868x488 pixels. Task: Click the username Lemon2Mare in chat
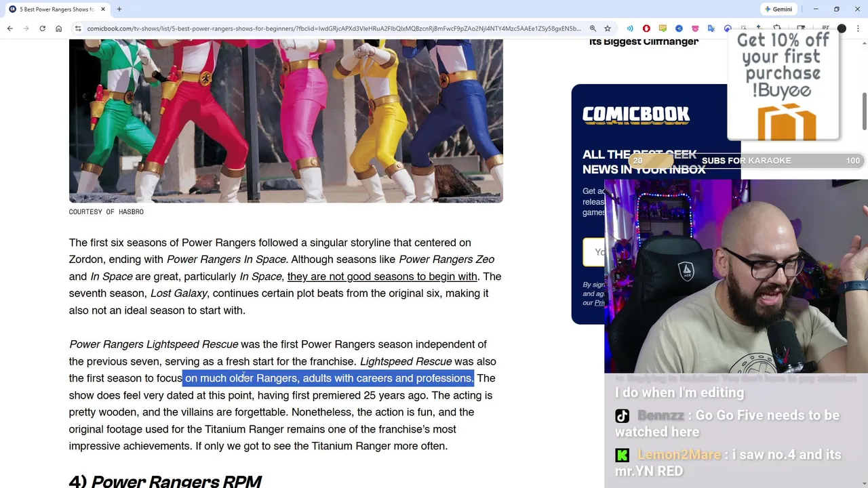pyautogui.click(x=679, y=455)
